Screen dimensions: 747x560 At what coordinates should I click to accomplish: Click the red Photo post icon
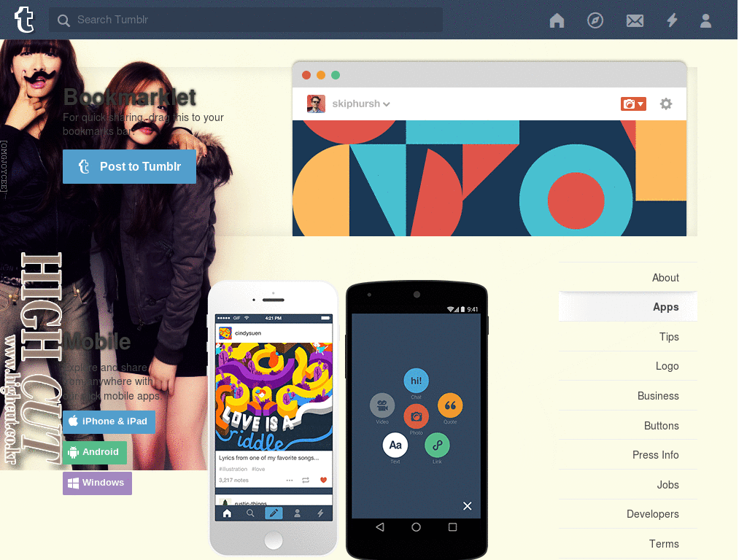[416, 416]
